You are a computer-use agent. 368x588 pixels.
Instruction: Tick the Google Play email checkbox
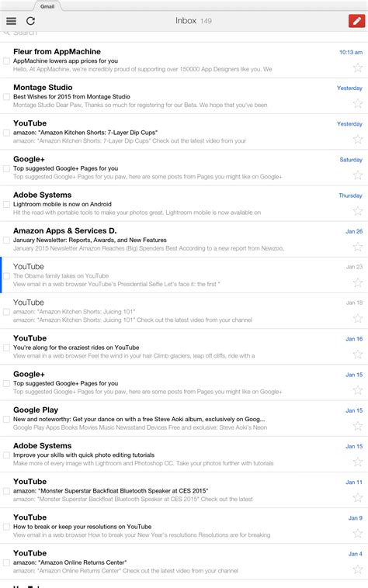tap(6, 419)
